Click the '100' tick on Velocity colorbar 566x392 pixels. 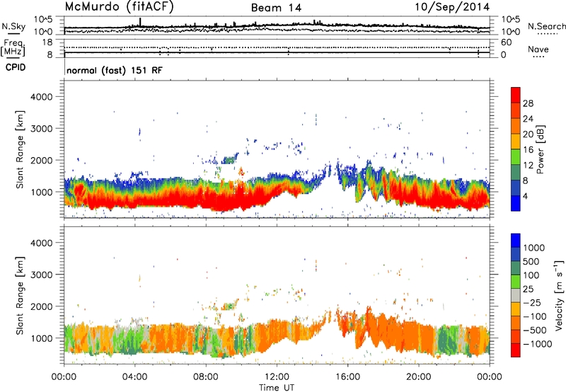[x=531, y=275]
